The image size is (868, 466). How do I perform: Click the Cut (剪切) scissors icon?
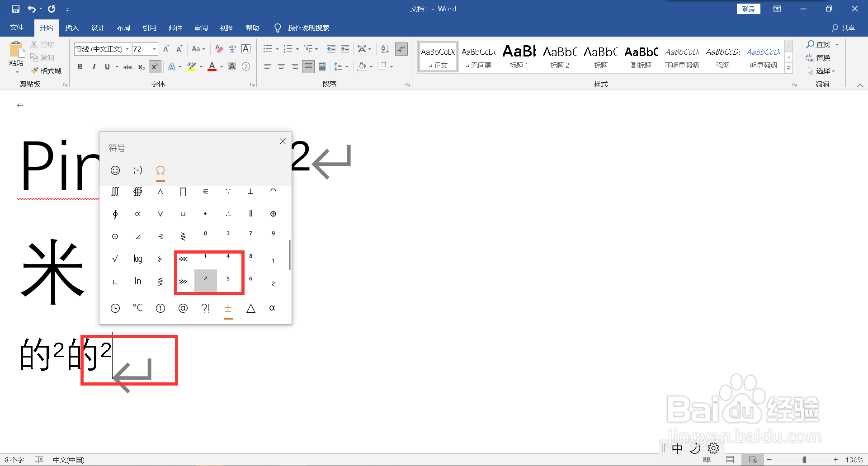pyautogui.click(x=34, y=44)
